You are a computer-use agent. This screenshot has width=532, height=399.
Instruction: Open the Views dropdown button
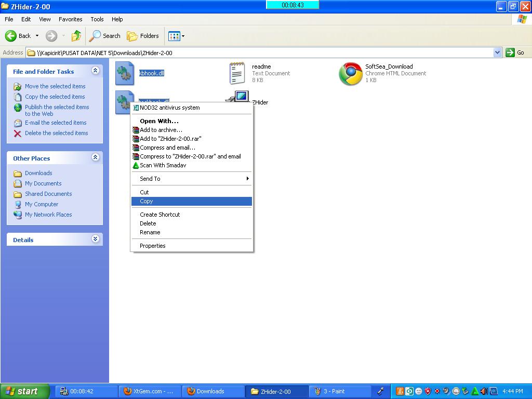[177, 36]
